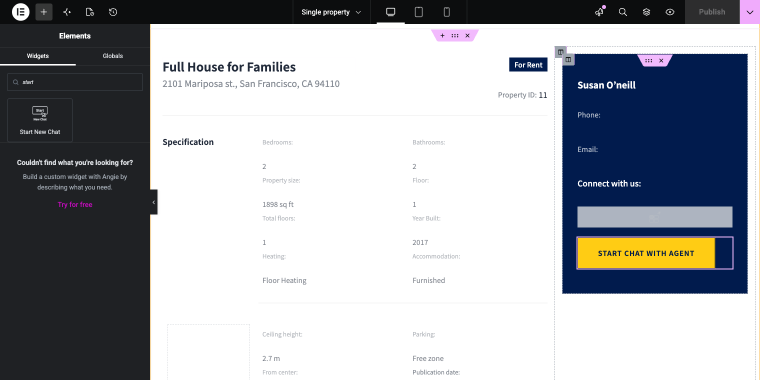
Task: Select the Specification heading
Action: (x=188, y=142)
